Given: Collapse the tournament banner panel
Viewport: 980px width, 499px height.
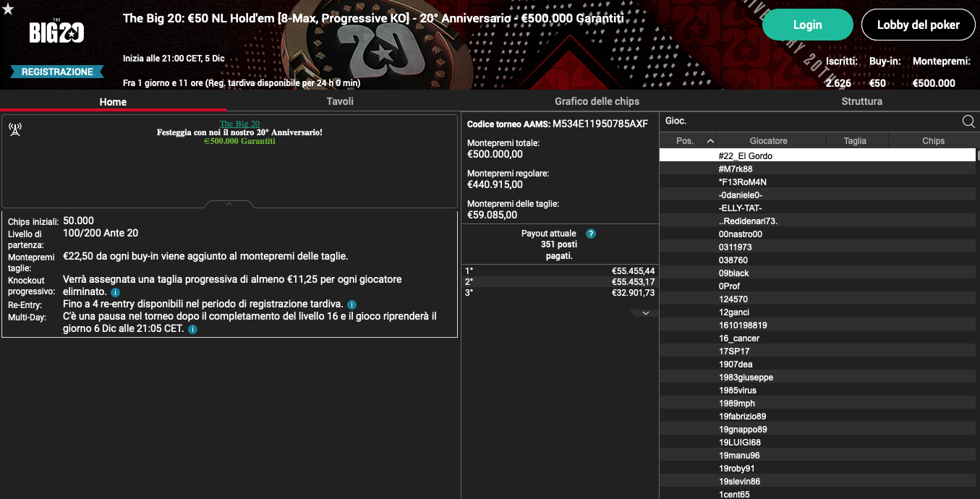Looking at the screenshot, I should point(229,204).
